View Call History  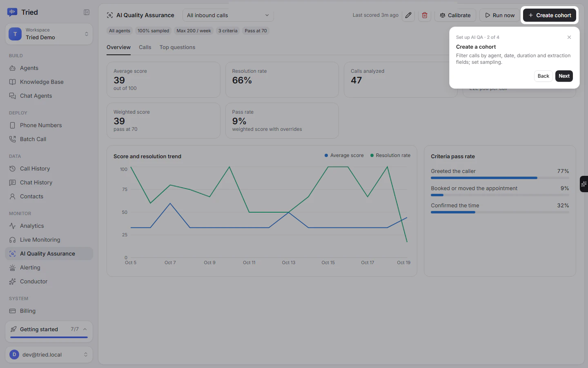click(49, 168)
